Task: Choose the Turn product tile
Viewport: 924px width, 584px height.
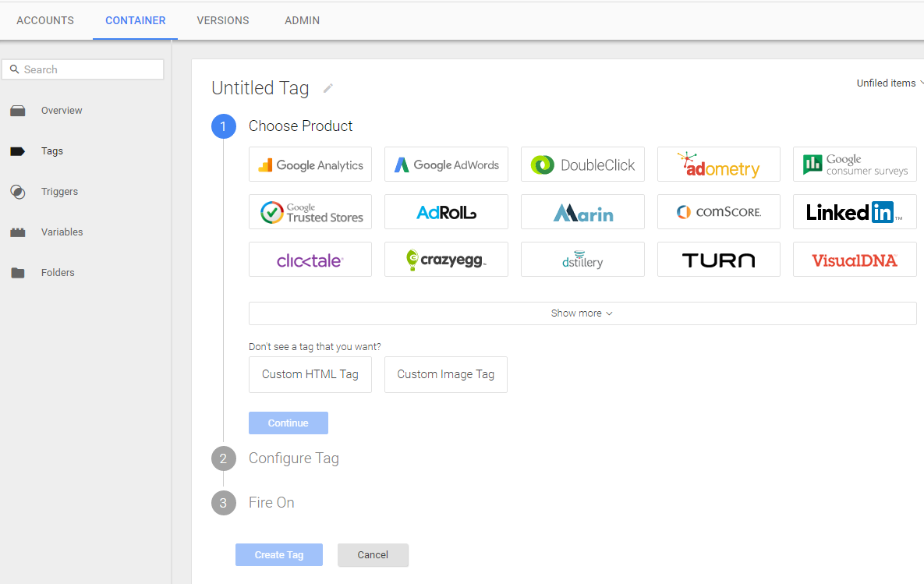Action: tap(718, 260)
